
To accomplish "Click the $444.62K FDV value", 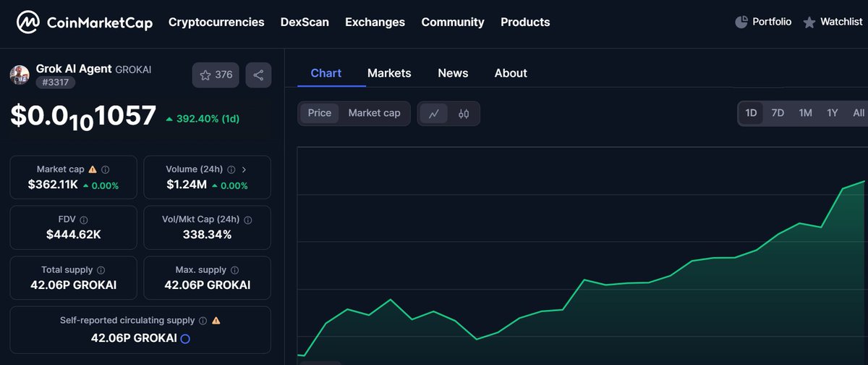I will pos(74,235).
